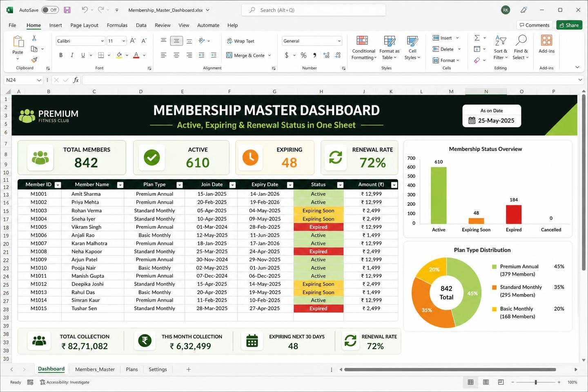The image size is (588, 392).
Task: Switch to the Plans sheet tab
Action: pos(132,370)
